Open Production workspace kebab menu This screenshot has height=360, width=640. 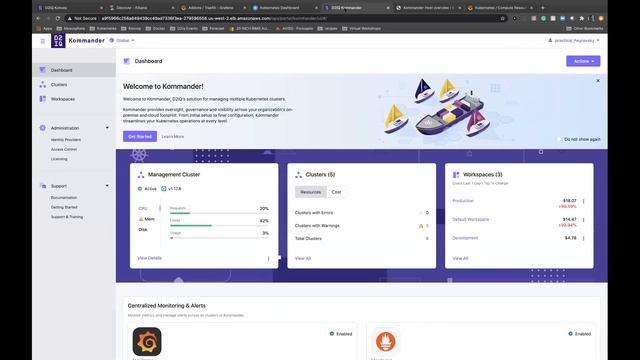click(x=583, y=201)
